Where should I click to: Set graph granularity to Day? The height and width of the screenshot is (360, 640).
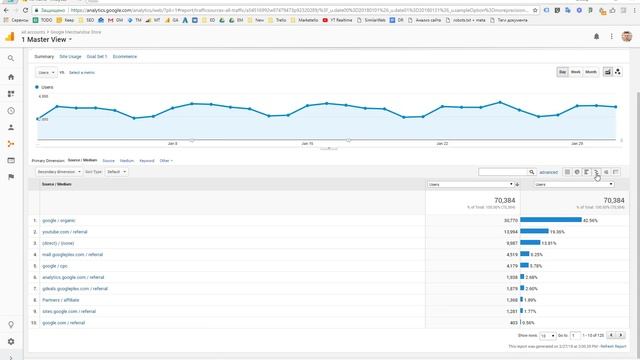562,72
